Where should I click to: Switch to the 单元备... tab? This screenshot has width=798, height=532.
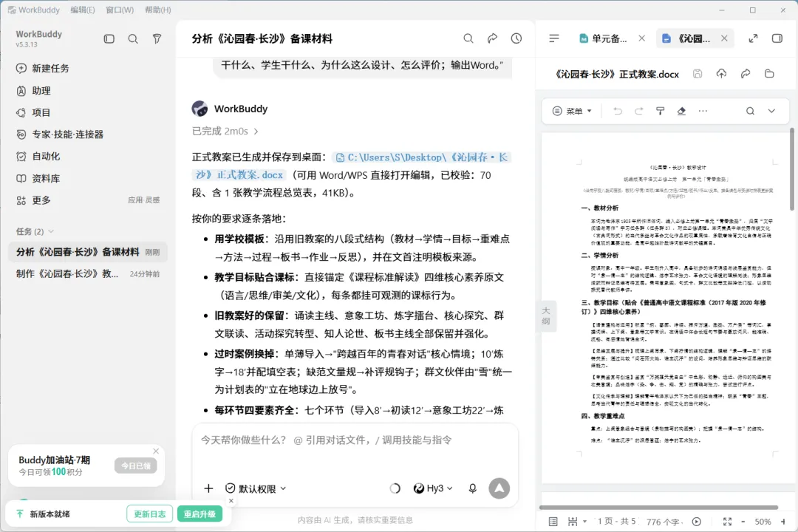coord(603,38)
